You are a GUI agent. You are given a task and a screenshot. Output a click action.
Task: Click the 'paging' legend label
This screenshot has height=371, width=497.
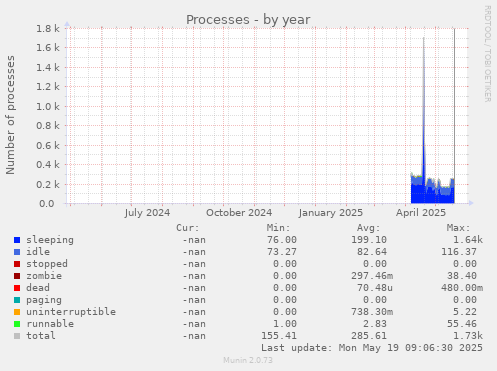44,300
